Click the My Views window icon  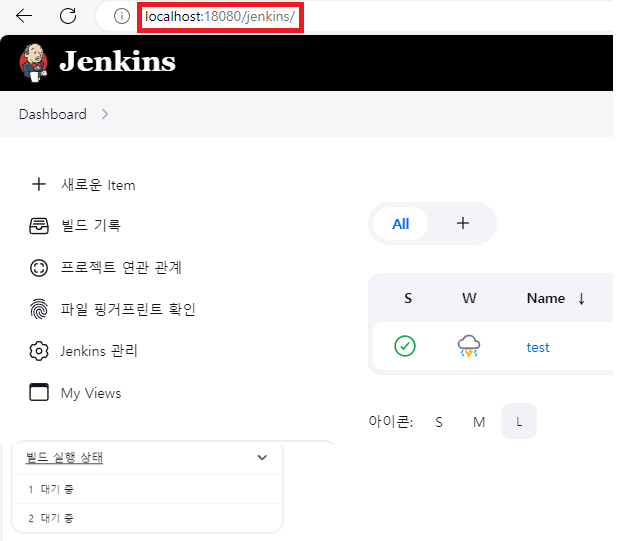click(x=39, y=392)
